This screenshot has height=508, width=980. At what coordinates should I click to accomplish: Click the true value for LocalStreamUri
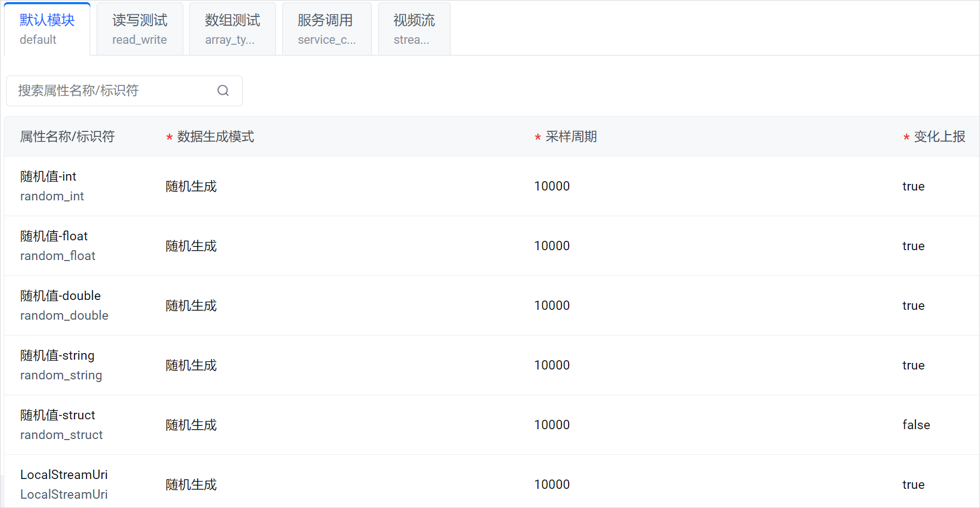tap(914, 484)
